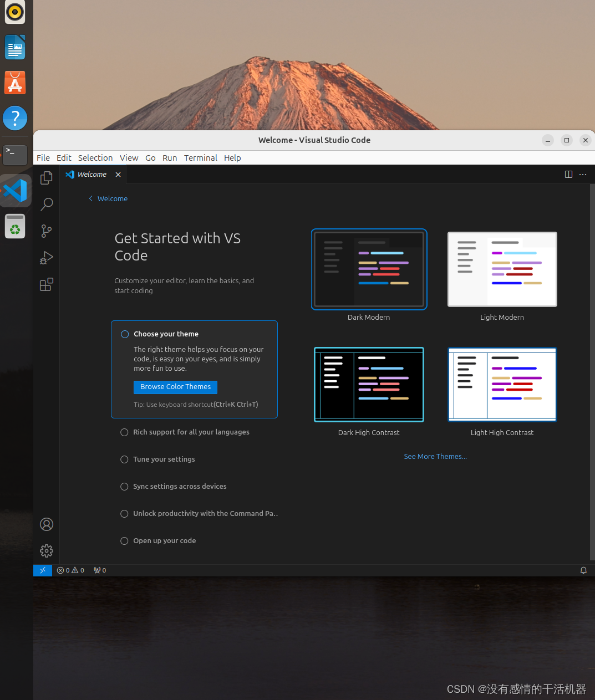Open the Source Control view

(47, 231)
